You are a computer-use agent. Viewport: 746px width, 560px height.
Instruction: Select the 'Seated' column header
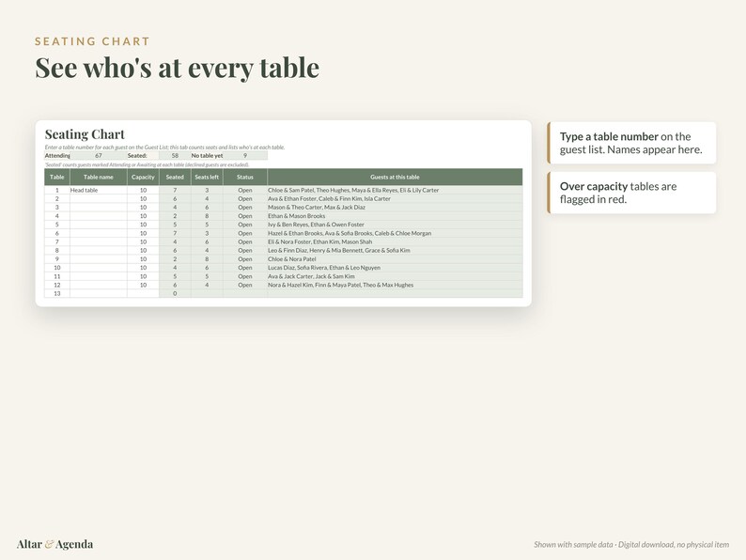pos(175,177)
